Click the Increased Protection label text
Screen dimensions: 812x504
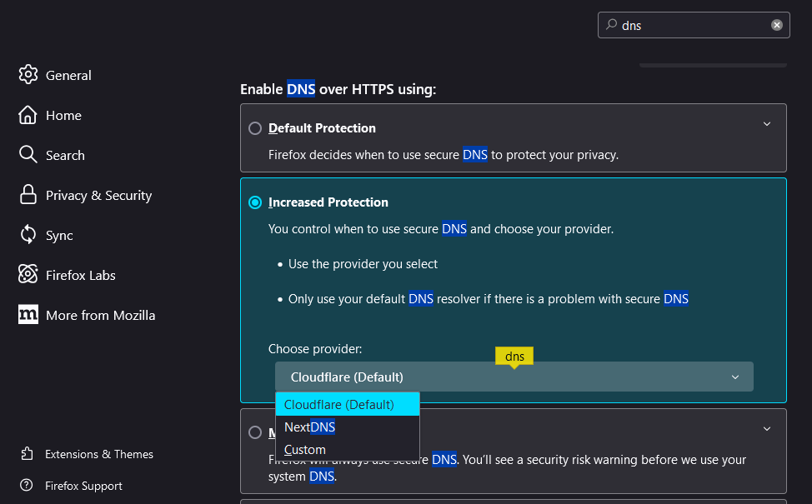click(x=328, y=202)
